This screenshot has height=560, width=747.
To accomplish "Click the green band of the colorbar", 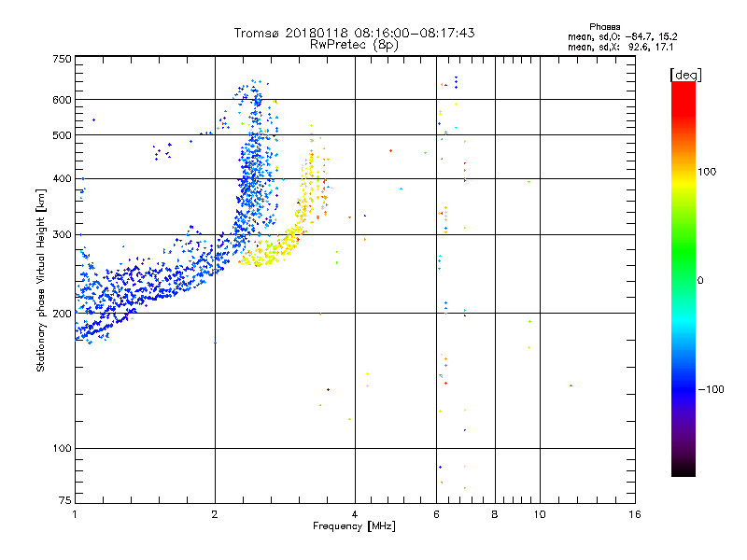I will click(684, 252).
